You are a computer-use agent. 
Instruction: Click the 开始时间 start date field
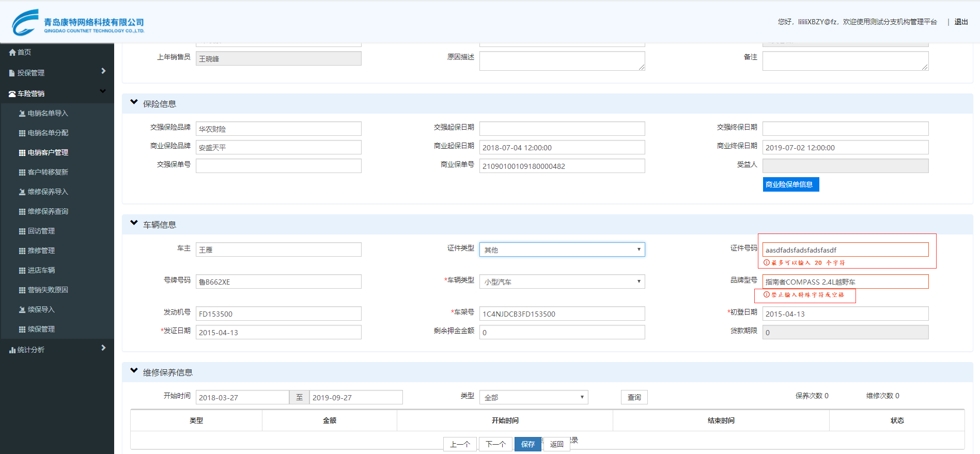pos(242,397)
